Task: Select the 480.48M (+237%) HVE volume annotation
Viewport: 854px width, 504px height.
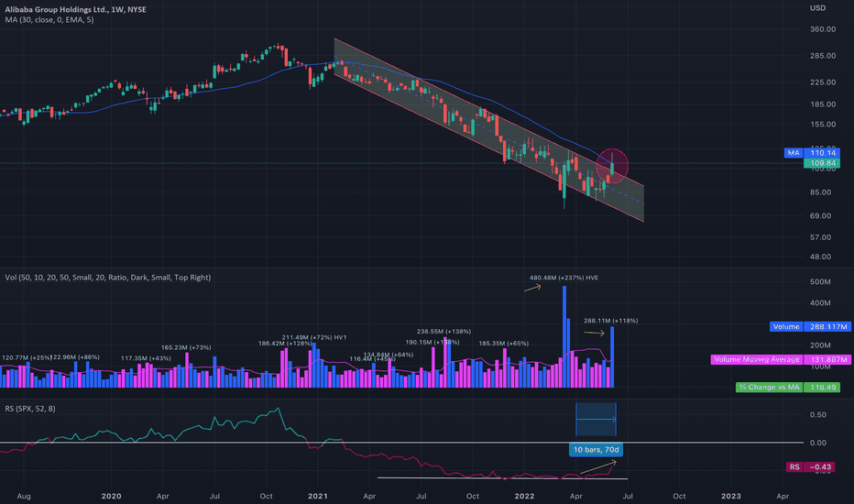Action: click(564, 278)
